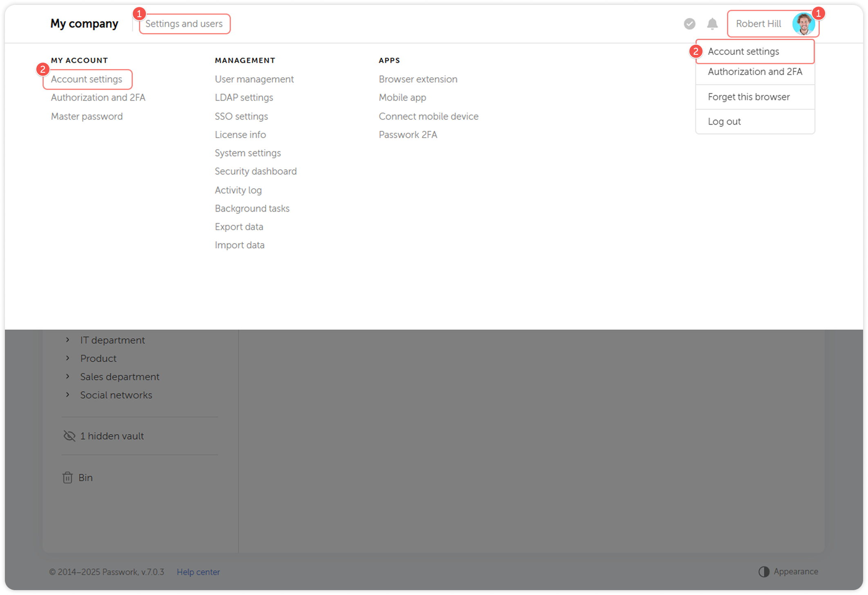Open Browser extension page
Viewport: 868px width, 595px height.
pos(418,79)
